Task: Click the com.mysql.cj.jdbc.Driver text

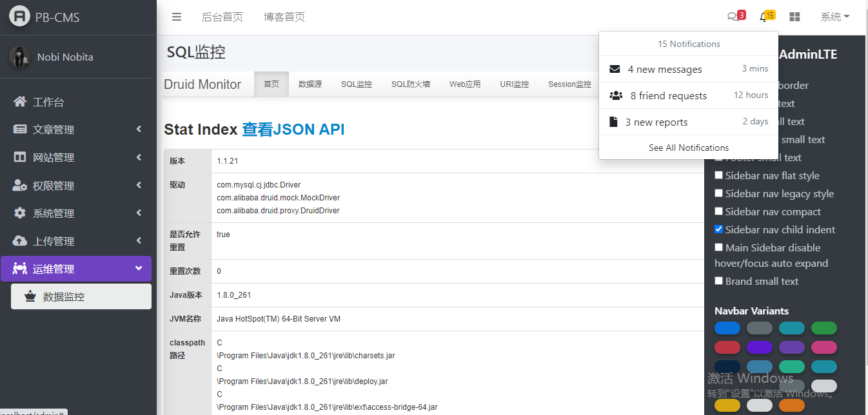Action: pos(259,185)
